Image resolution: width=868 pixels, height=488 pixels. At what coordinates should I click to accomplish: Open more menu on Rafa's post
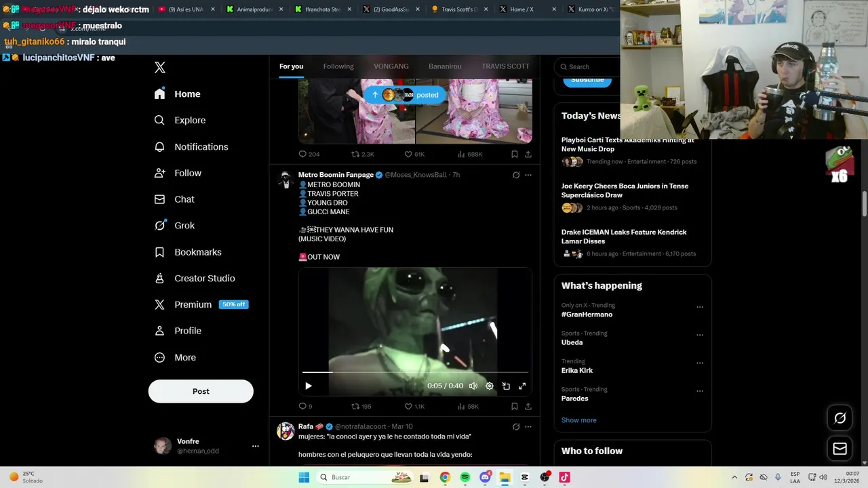pyautogui.click(x=528, y=427)
